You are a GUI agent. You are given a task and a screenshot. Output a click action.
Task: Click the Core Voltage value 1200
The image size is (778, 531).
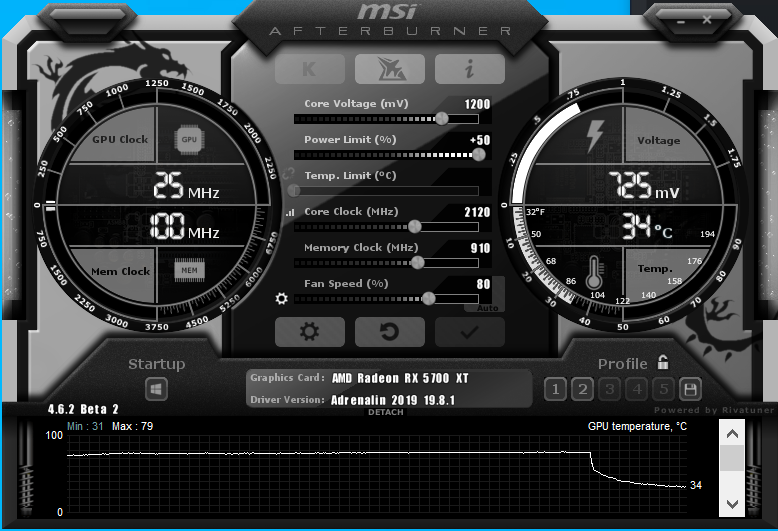477,104
